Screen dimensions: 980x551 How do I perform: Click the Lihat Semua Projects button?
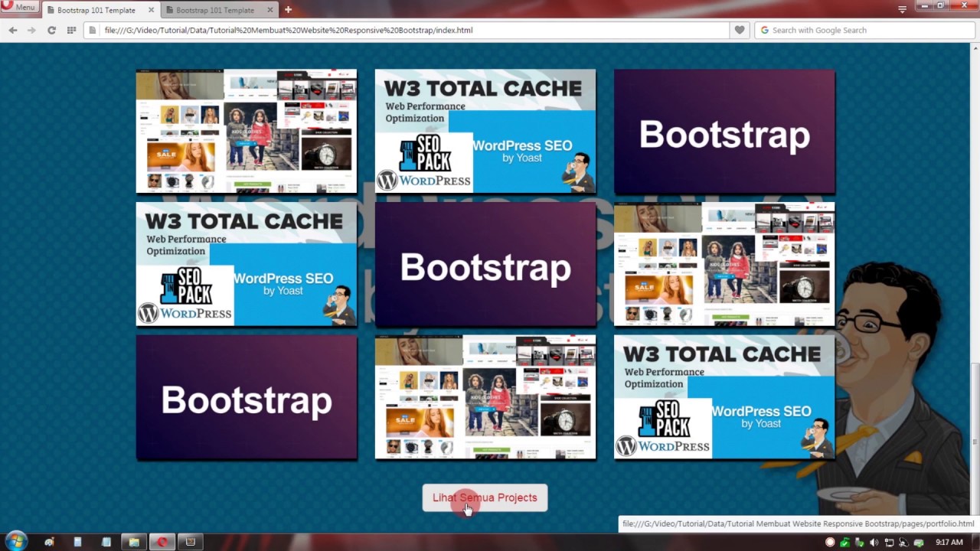(485, 497)
